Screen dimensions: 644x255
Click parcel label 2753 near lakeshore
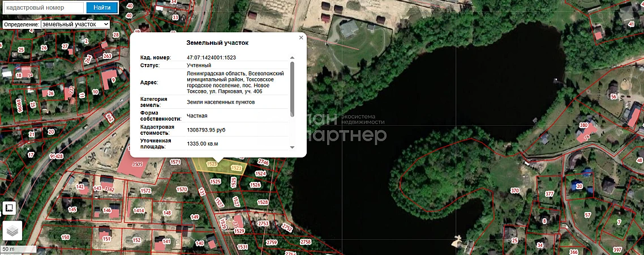pyautogui.click(x=263, y=224)
